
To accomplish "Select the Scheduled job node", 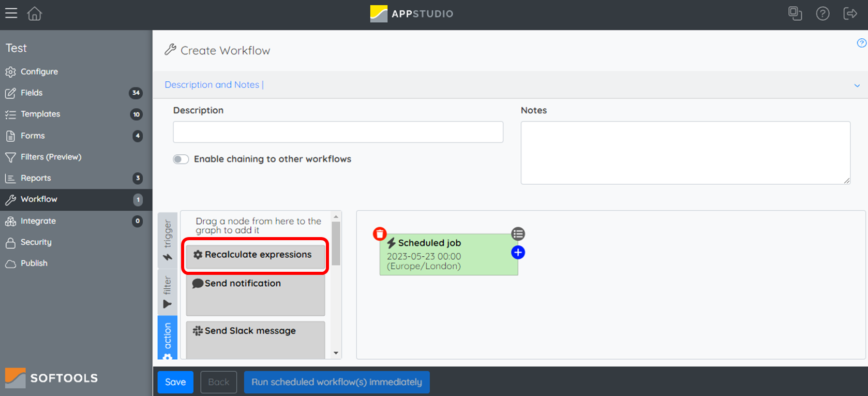I will point(448,255).
